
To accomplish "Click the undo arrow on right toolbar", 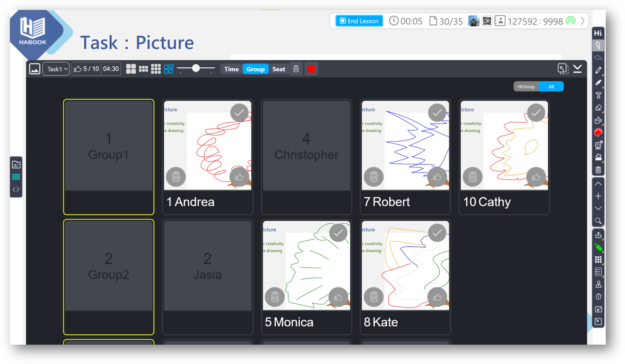I will point(598,58).
